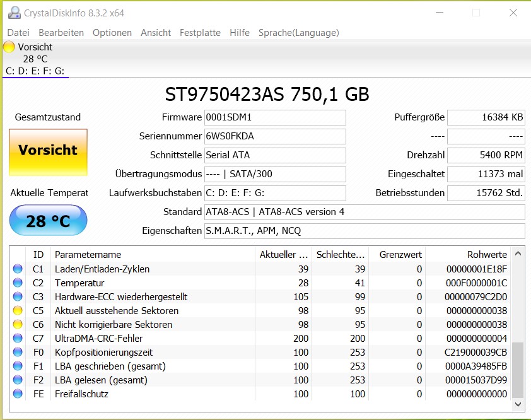Click blue status dot for LBA geschrieben
The height and width of the screenshot is (420, 531).
tap(18, 366)
